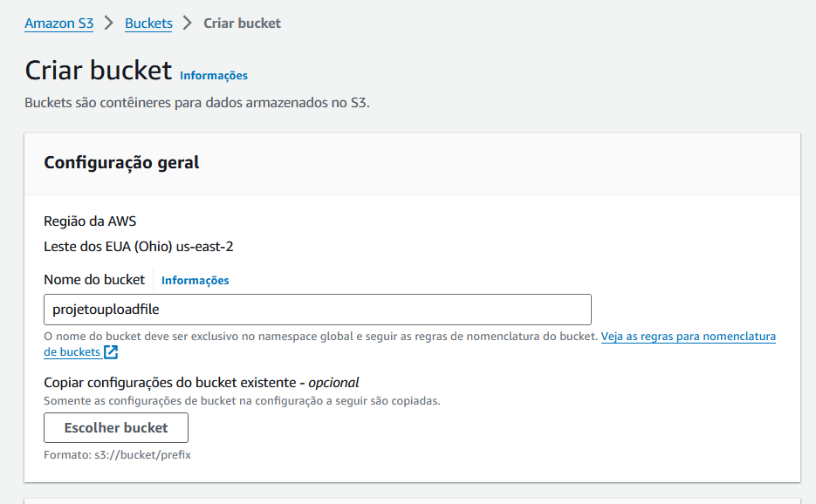The height and width of the screenshot is (504, 816).
Task: Click the "Buckets são contêineres" description text
Action: click(x=197, y=103)
